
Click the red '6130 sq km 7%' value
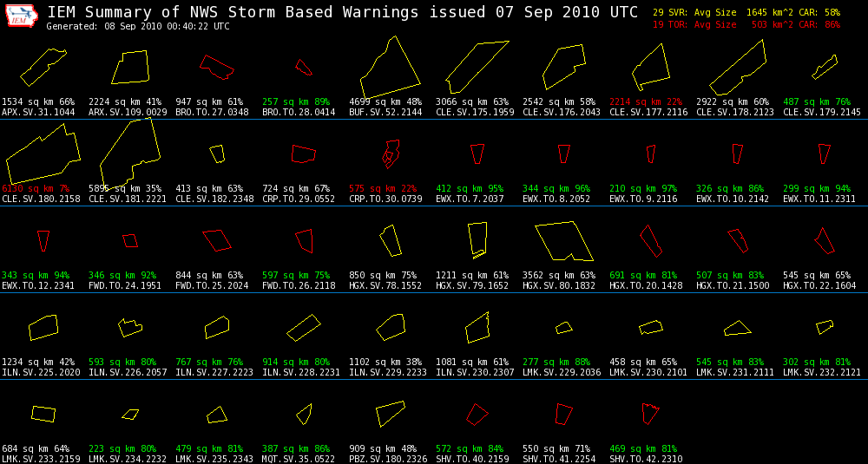[x=36, y=188]
